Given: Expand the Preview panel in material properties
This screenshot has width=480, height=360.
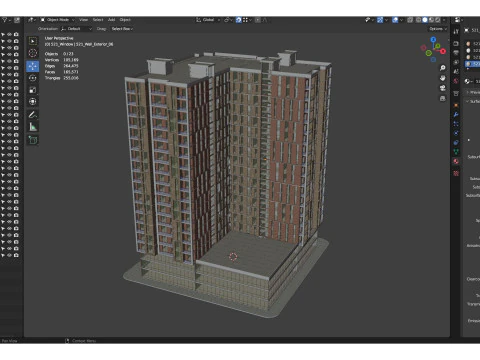Looking at the screenshot, I should [x=473, y=92].
